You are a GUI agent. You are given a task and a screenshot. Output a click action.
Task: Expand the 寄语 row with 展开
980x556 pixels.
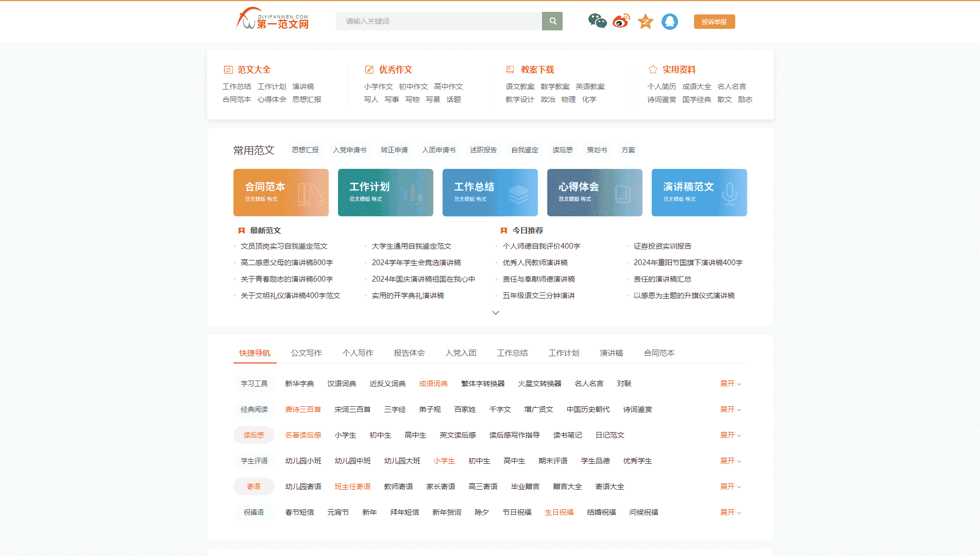[731, 486]
